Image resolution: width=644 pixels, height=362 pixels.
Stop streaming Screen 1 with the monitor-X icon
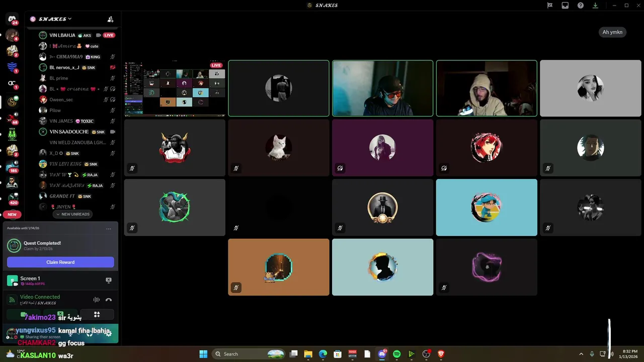[108, 280]
